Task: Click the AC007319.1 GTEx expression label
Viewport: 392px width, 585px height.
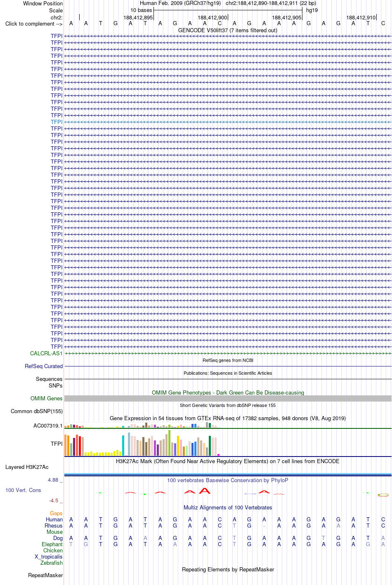Action: pyautogui.click(x=48, y=426)
